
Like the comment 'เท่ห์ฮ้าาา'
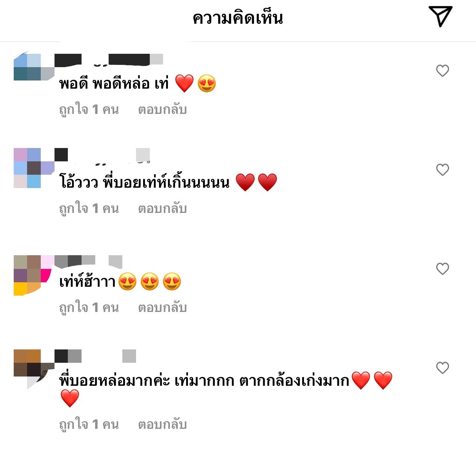[x=442, y=269]
